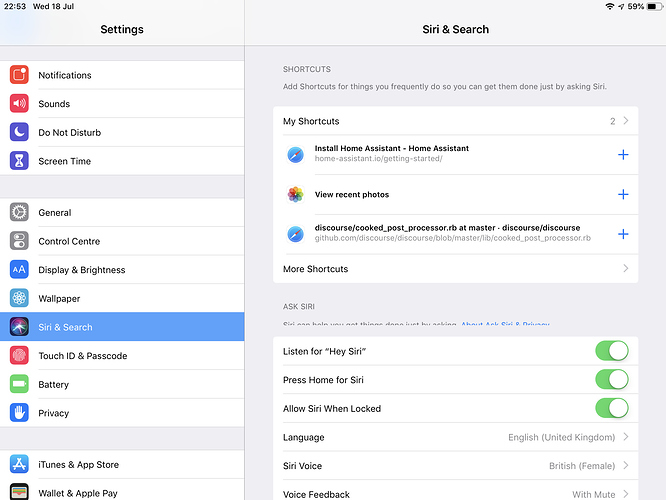Tap the Privacy hand icon
The width and height of the screenshot is (666, 500).
19,412
